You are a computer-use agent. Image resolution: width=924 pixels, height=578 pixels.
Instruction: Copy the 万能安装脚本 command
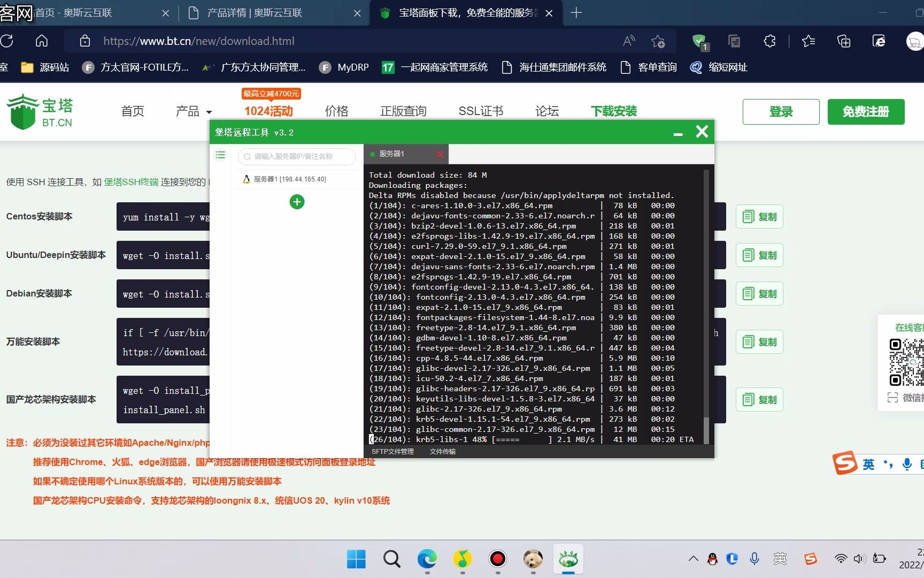coord(759,342)
